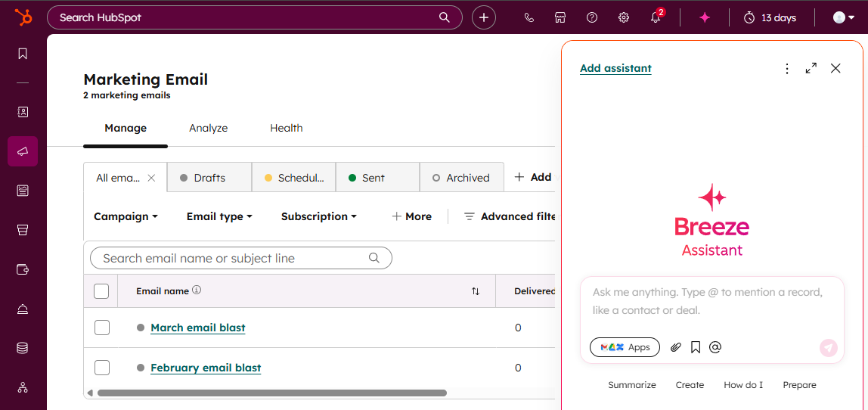Viewport: 868px width, 410px height.
Task: Open the Marketplace store icon
Action: coord(560,17)
